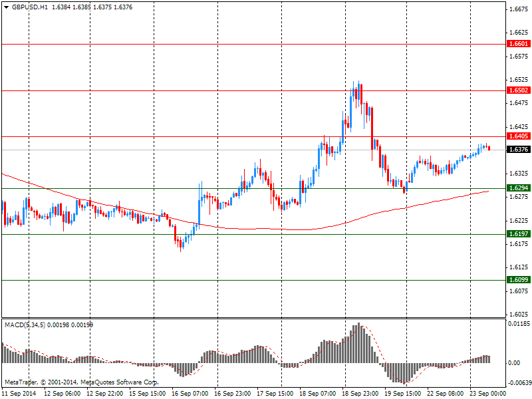Viewport: 532px width, 399px height.
Task: Click the MetaTrader MetaQuotes copyright text
Action: 81,382
